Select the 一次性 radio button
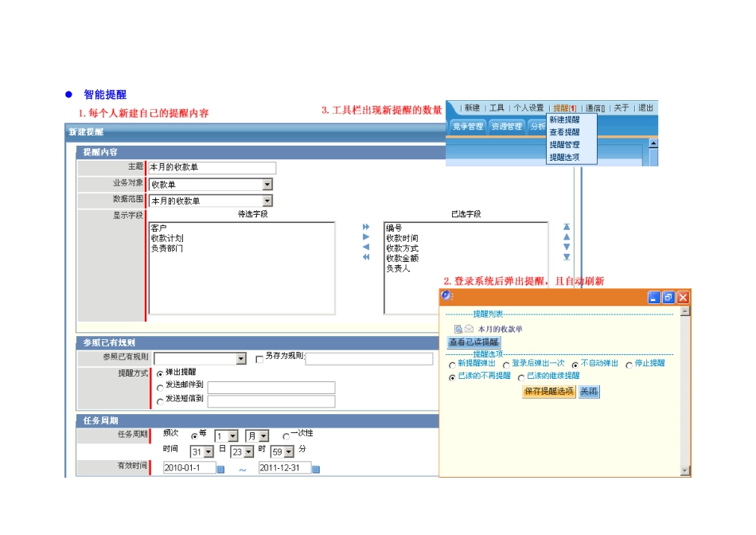Viewport: 756px width, 535px height. tap(286, 436)
